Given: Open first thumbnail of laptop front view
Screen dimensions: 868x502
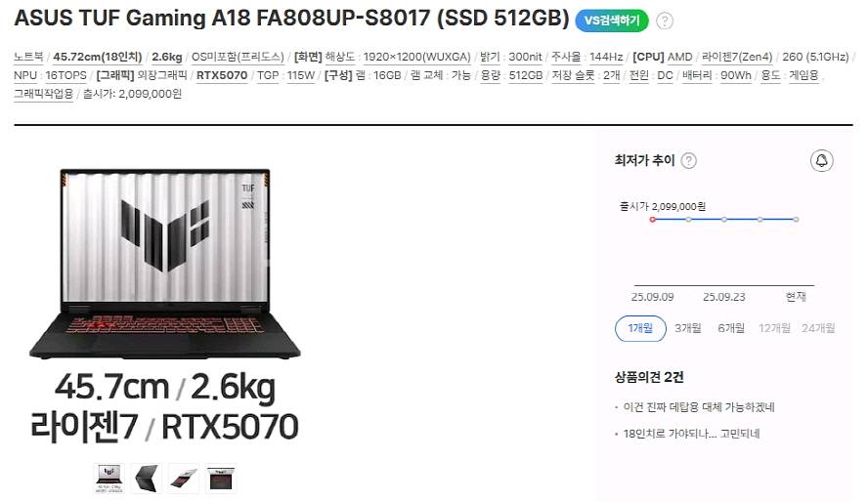Looking at the screenshot, I should [109, 479].
